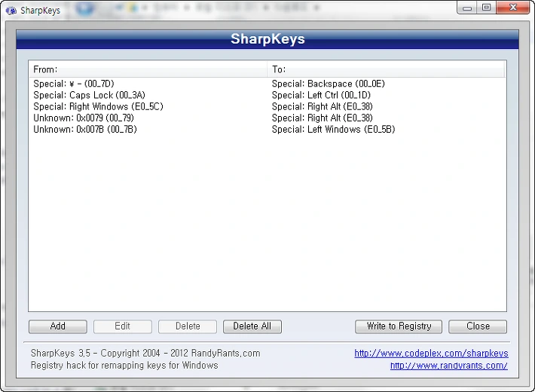
Task: Click the SharpKeys title bar app icon
Action: coord(11,11)
